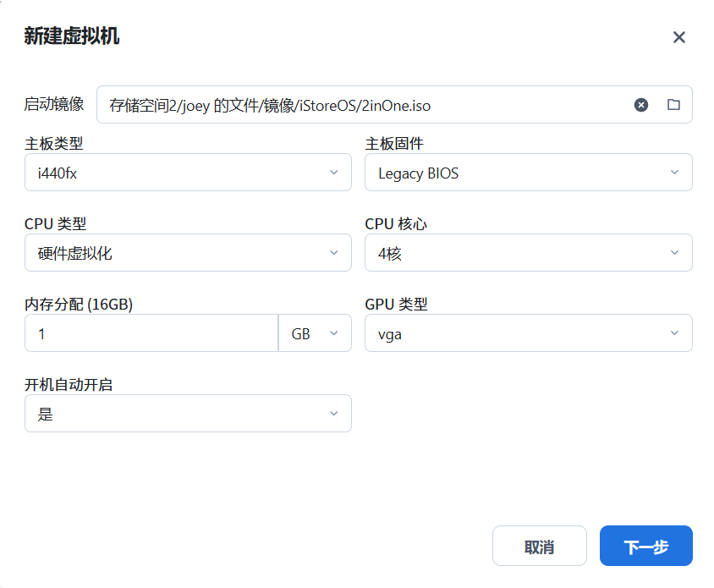Click the 开机自动开启 label

coord(69,385)
